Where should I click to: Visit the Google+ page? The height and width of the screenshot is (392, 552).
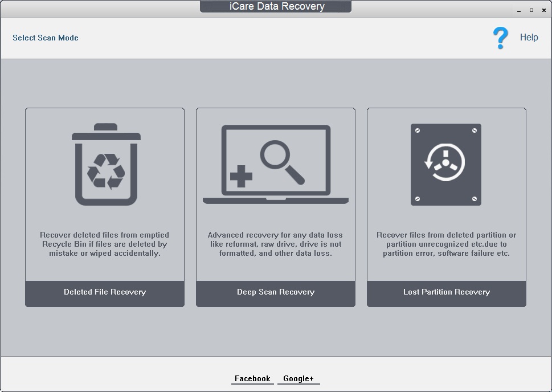point(298,378)
